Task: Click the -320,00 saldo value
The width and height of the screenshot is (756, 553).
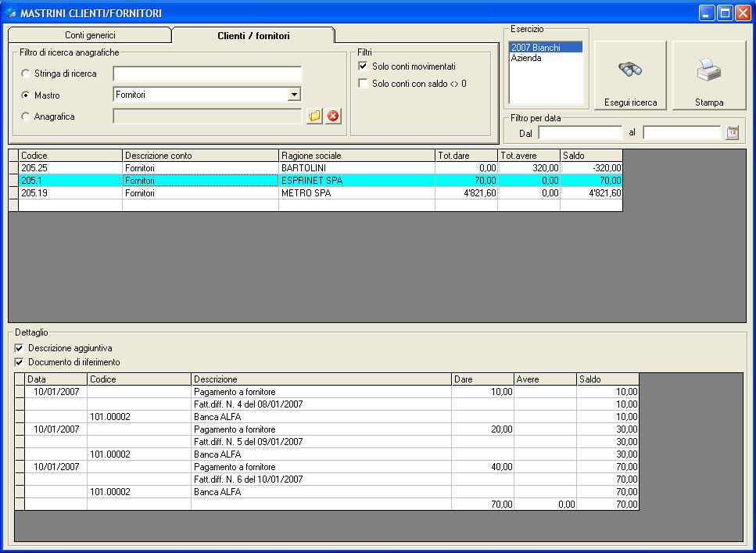Action: coord(592,168)
